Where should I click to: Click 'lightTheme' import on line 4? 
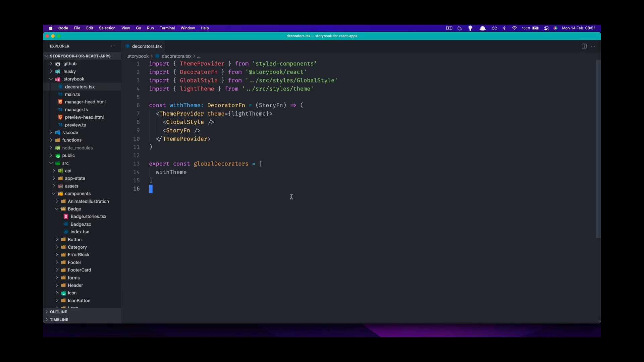point(197,89)
